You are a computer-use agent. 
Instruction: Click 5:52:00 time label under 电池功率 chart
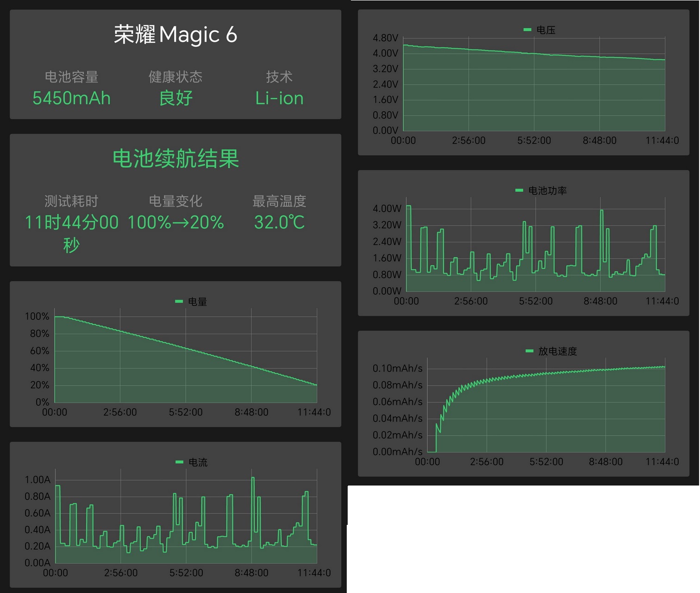(536, 301)
